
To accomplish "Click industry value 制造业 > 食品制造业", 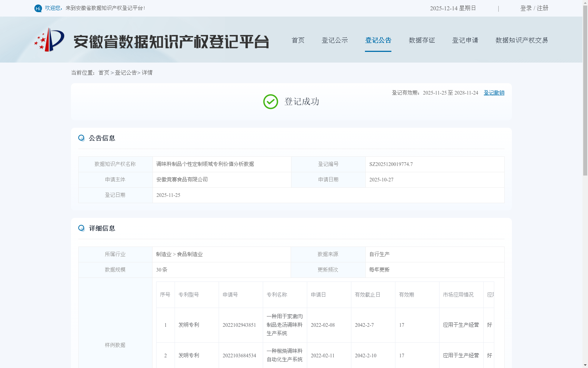I will coord(179,254).
